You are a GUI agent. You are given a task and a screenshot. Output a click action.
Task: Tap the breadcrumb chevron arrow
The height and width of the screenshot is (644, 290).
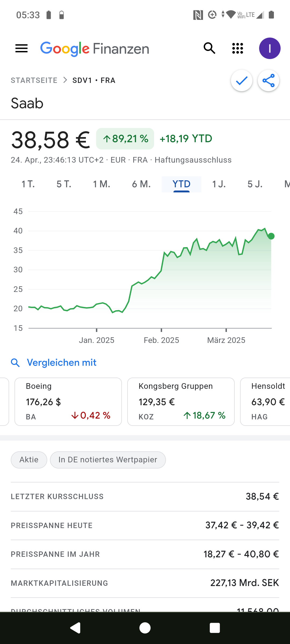point(65,80)
